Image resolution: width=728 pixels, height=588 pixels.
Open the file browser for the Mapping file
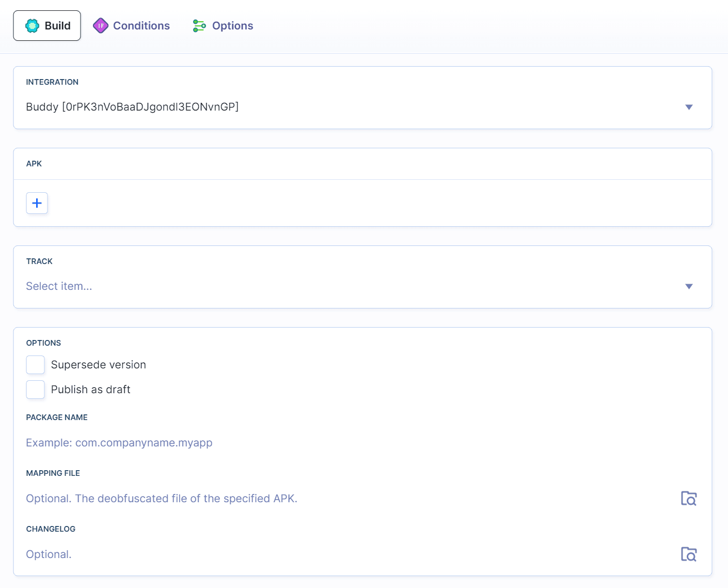tap(689, 498)
